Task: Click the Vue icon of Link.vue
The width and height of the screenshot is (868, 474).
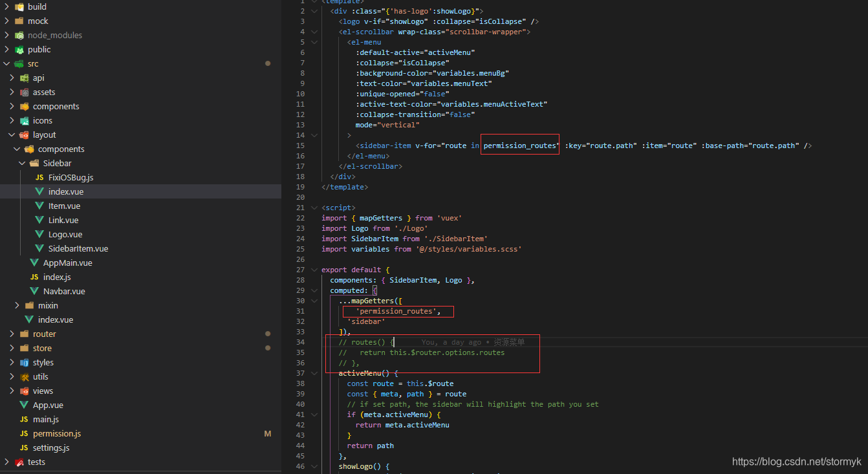Action: click(39, 220)
